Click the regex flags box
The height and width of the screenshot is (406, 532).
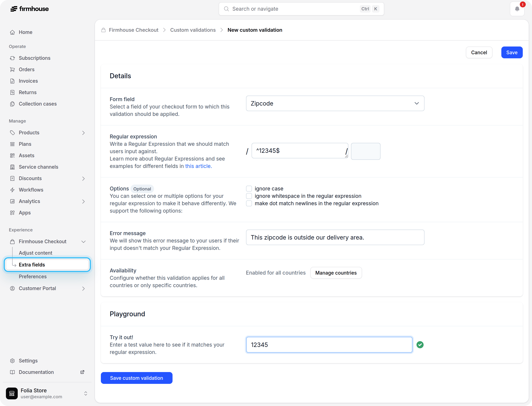(x=365, y=151)
